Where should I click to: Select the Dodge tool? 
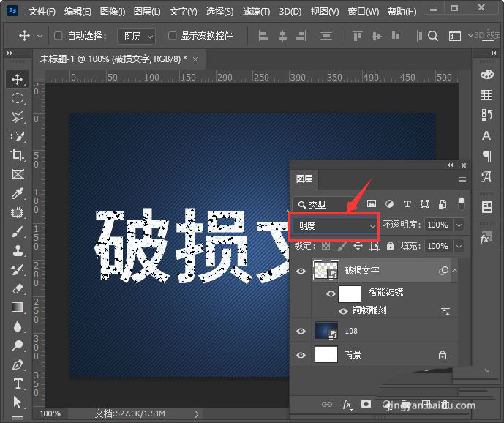pos(17,345)
